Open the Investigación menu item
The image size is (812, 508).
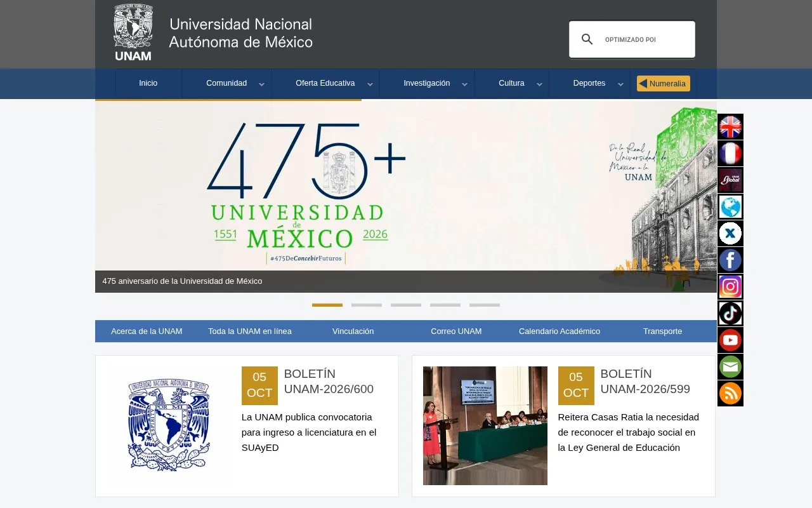pyautogui.click(x=427, y=83)
